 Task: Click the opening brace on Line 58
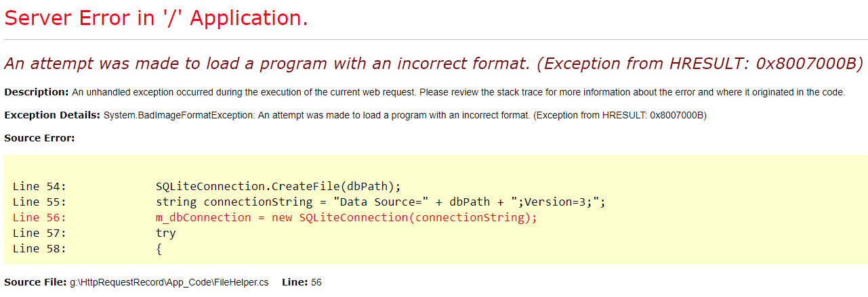[159, 248]
